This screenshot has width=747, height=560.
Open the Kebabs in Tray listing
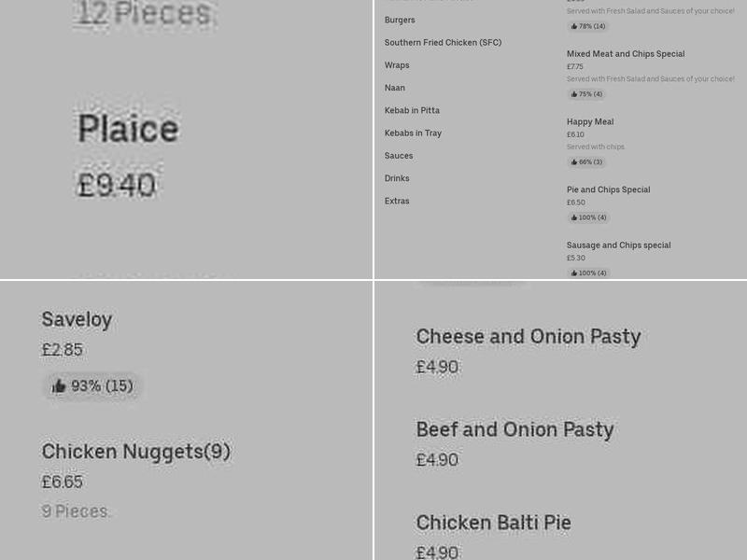412,133
